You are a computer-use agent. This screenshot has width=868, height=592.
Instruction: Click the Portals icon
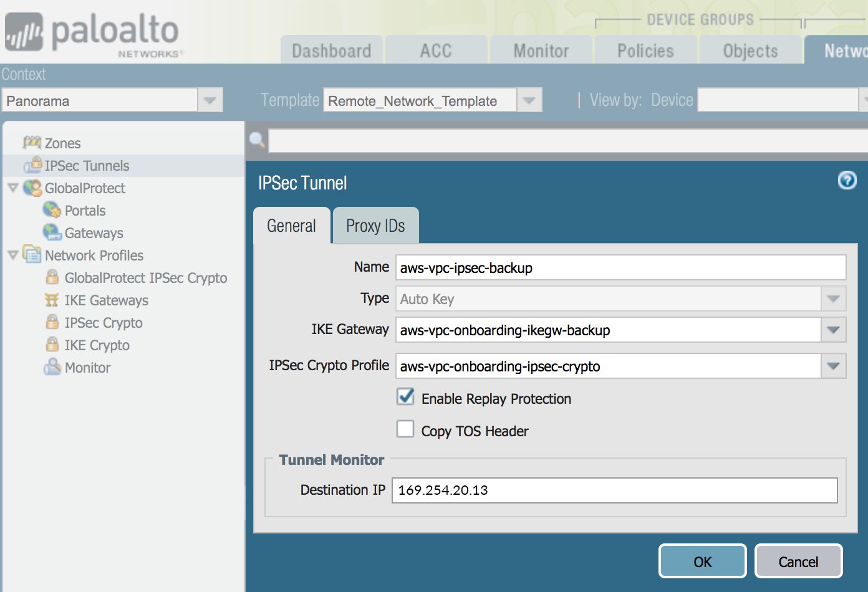(52, 210)
